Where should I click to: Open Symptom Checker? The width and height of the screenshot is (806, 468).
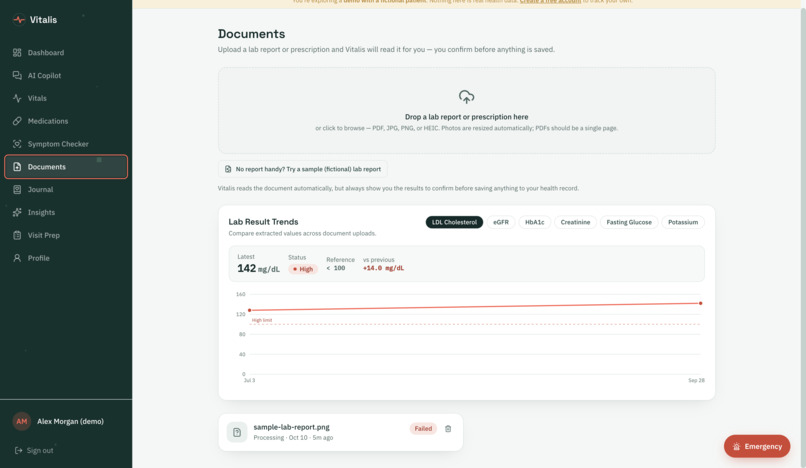66,143
